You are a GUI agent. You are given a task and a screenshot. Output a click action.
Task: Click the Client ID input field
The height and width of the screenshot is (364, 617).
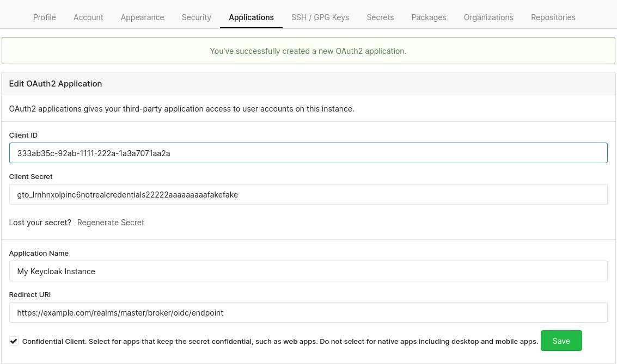click(x=308, y=153)
